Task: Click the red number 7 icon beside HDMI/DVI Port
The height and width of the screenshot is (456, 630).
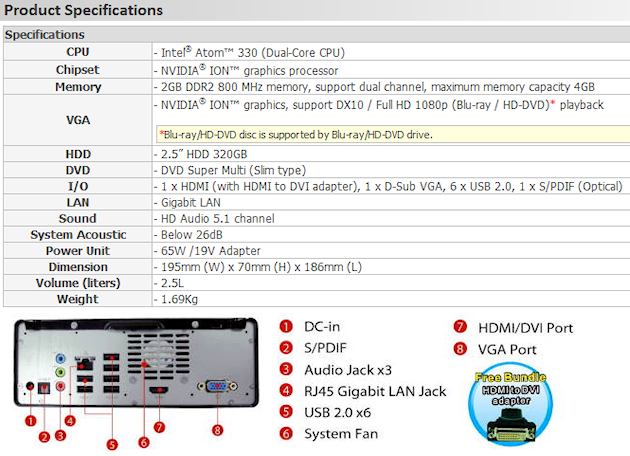Action: (460, 327)
